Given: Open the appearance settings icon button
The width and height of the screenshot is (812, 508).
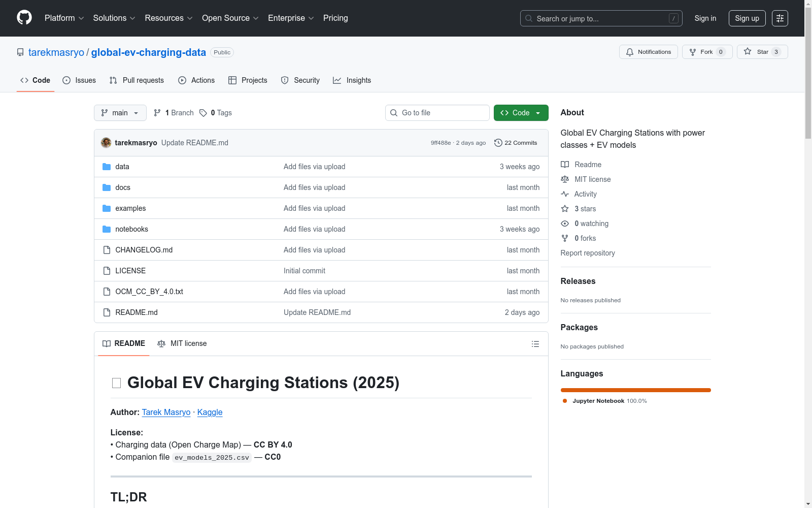Looking at the screenshot, I should [x=780, y=18].
